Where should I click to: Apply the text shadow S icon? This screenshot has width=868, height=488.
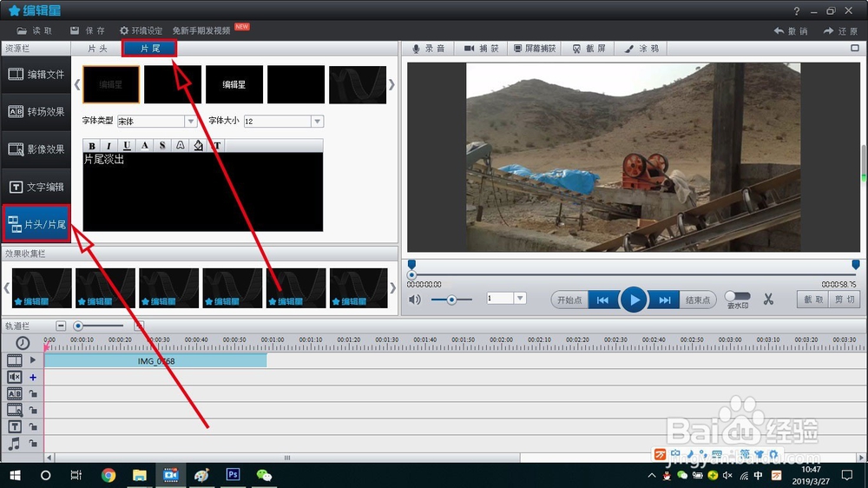(162, 146)
